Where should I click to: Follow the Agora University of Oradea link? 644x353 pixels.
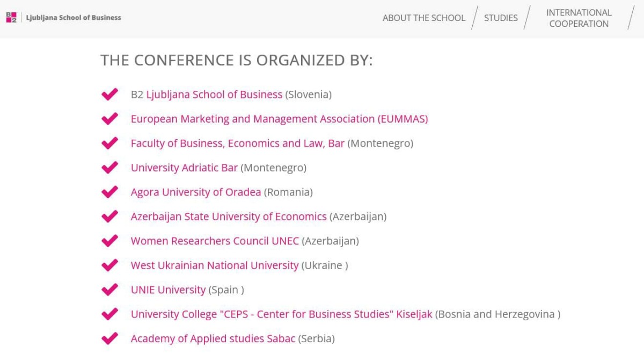[x=196, y=192]
